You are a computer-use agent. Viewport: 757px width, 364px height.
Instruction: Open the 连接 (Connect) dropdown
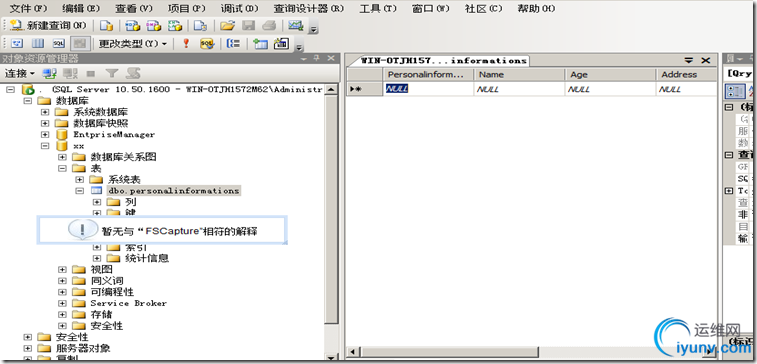point(20,73)
